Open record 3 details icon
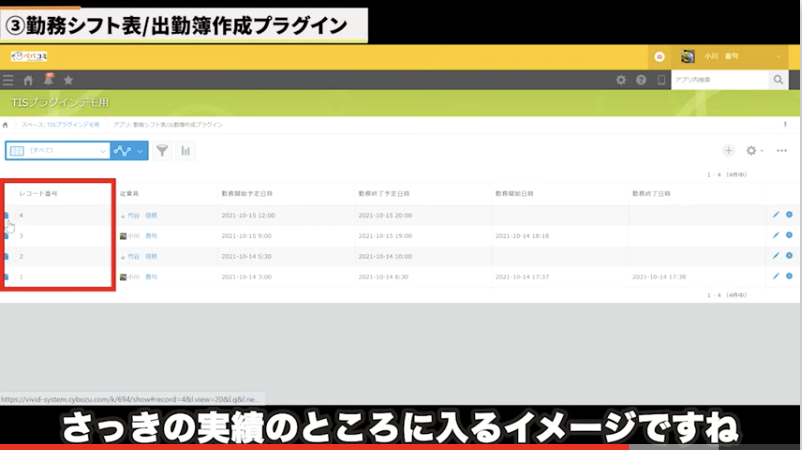This screenshot has height=450, width=802. [6, 236]
